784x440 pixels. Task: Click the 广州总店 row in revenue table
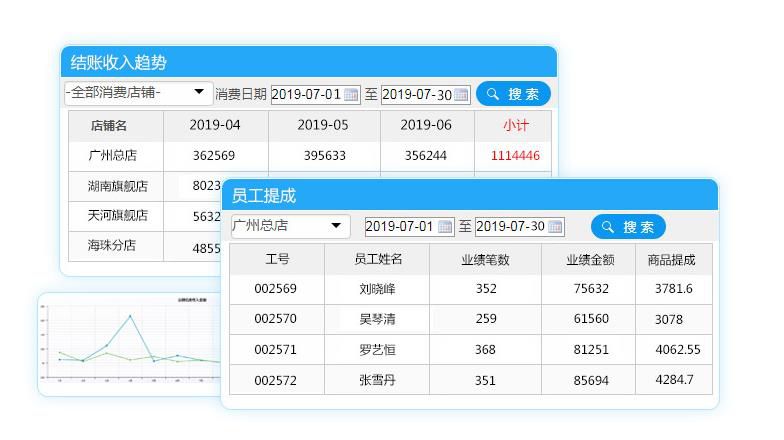tap(112, 156)
